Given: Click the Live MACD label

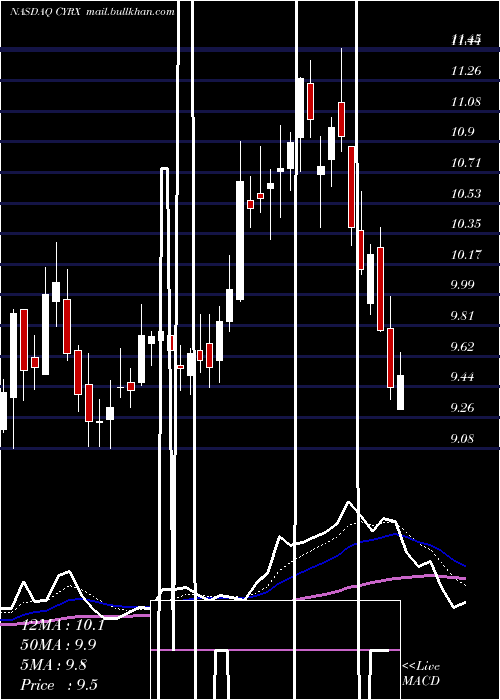Looking at the screenshot, I should 421,674.
